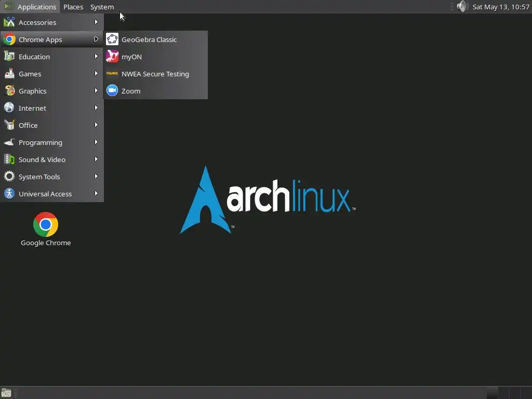The height and width of the screenshot is (399, 532).
Task: Expand the Programming submenu arrow
Action: [x=96, y=142]
